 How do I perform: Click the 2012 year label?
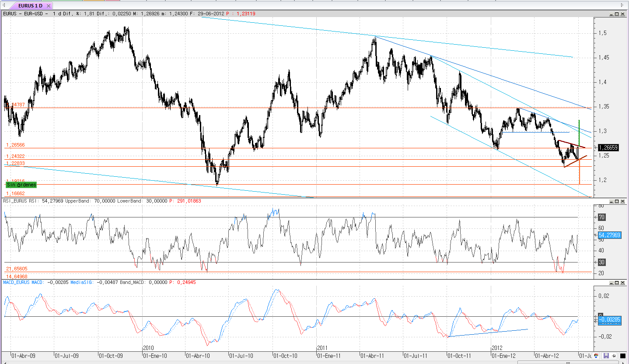pyautogui.click(x=497, y=348)
